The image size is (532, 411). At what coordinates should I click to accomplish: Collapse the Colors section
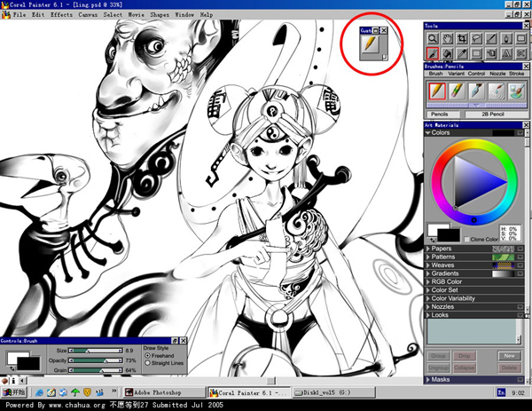(x=428, y=133)
